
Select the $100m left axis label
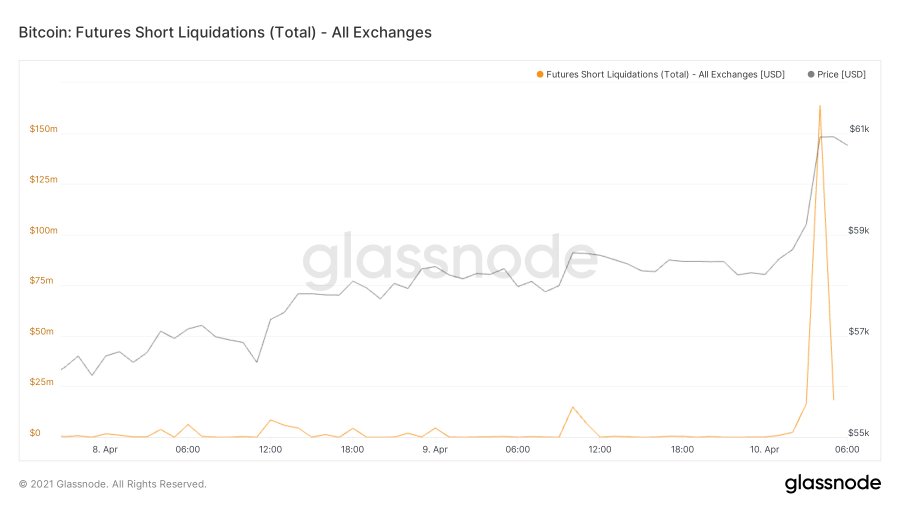[44, 230]
